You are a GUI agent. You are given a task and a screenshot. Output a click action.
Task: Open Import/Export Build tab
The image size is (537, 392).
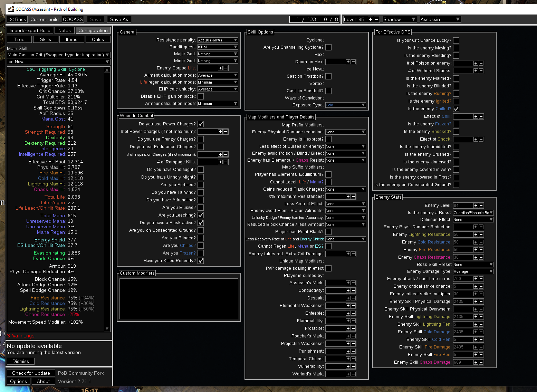tap(30, 30)
